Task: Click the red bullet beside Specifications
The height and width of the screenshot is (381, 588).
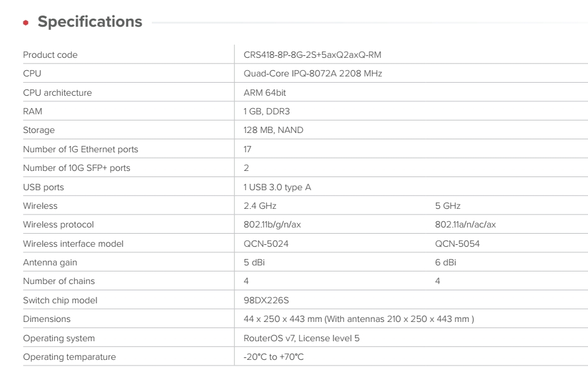Action: (x=26, y=23)
